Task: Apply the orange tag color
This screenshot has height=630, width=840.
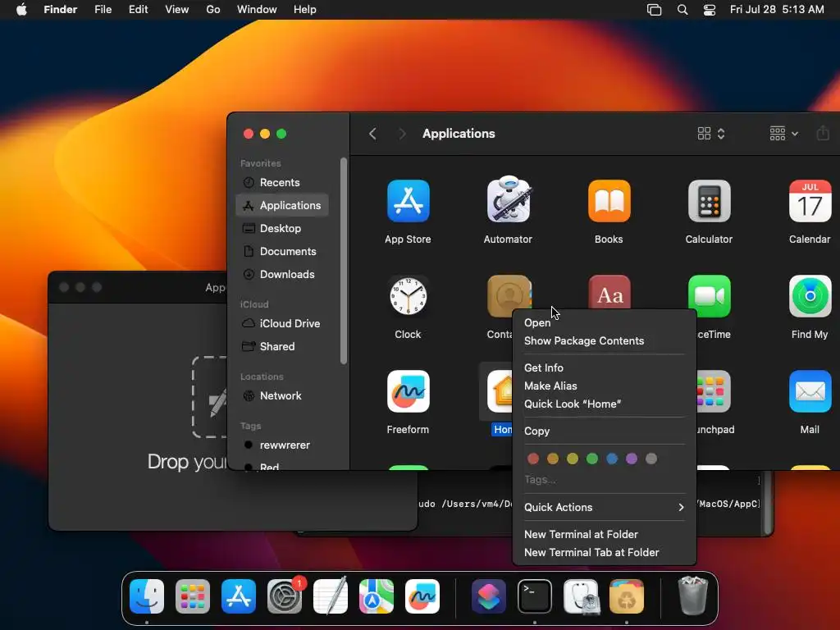Action: click(x=553, y=459)
